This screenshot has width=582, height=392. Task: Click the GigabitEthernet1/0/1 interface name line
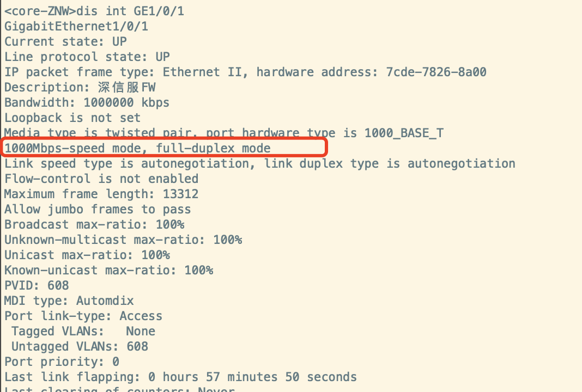pyautogui.click(x=76, y=26)
